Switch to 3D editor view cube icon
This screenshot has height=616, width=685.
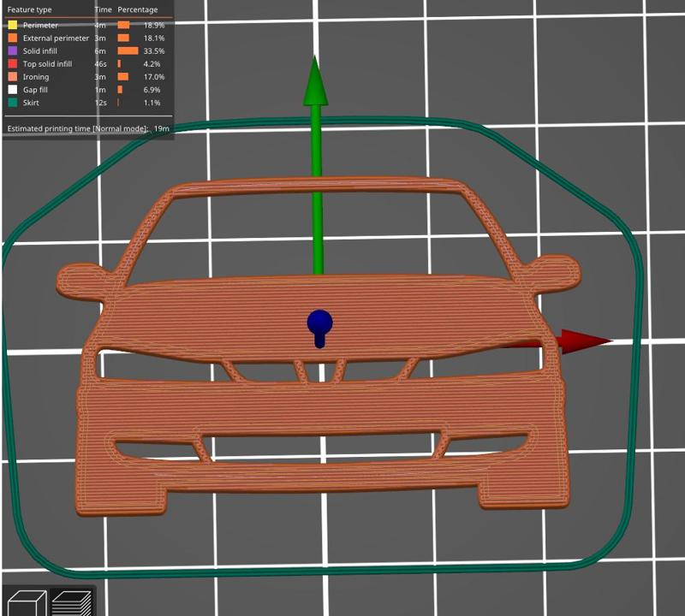click(27, 603)
